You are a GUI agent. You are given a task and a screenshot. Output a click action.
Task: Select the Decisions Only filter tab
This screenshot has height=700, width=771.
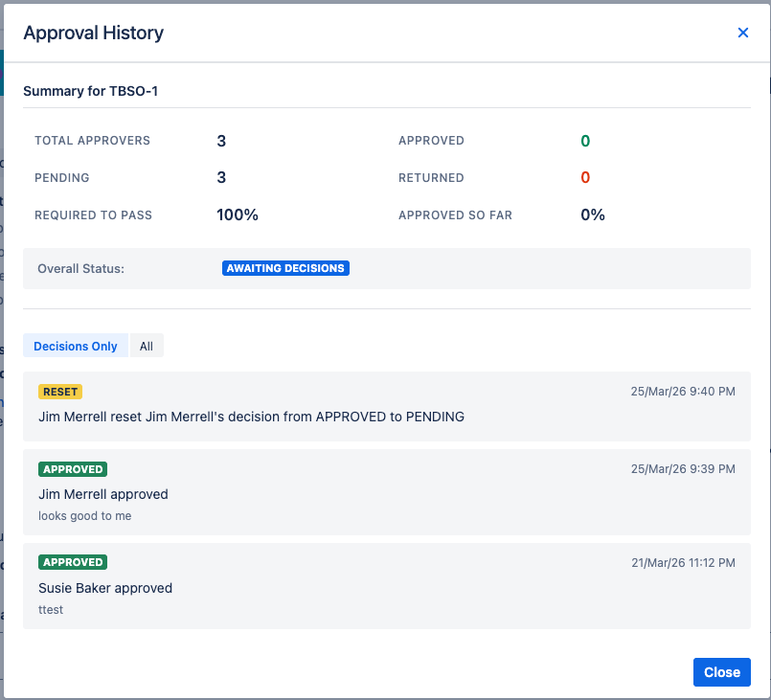tap(75, 345)
